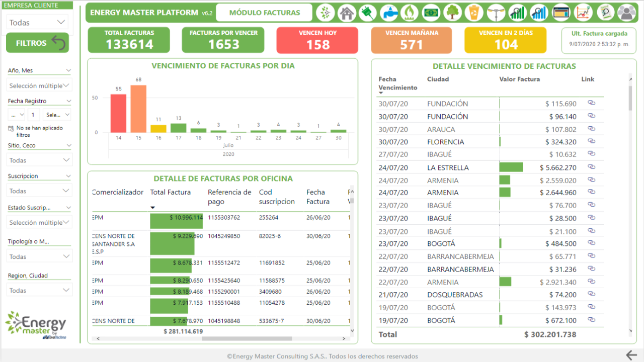Open the Año, Mes selection dropdown
This screenshot has width=644, height=362.
[39, 85]
